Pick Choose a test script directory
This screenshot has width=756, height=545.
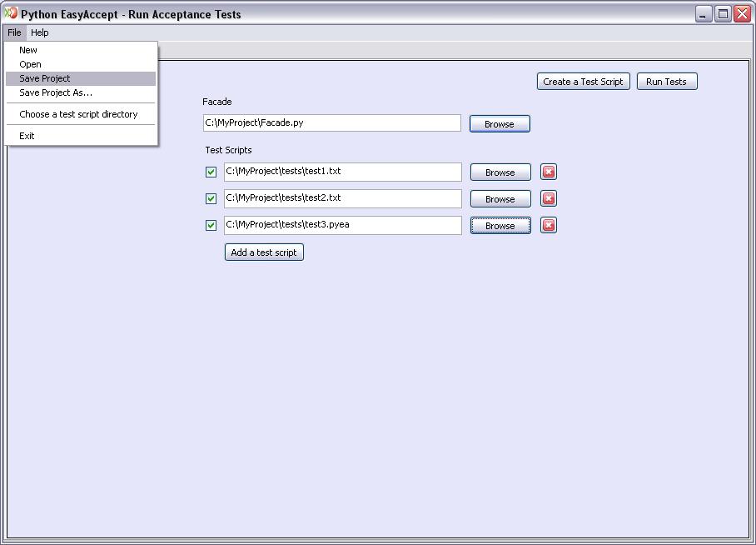tap(78, 114)
